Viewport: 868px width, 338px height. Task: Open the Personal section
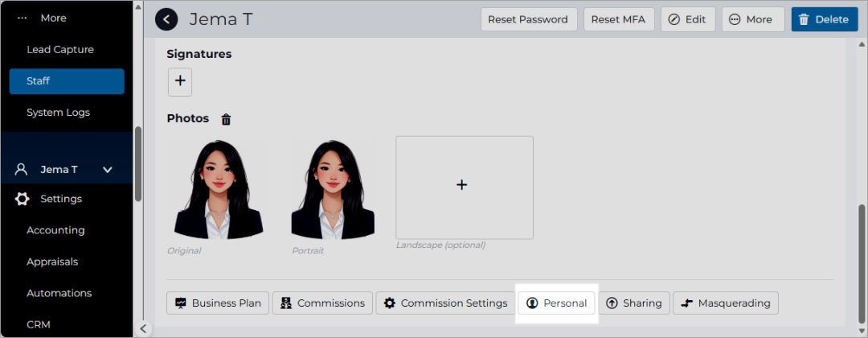[556, 303]
